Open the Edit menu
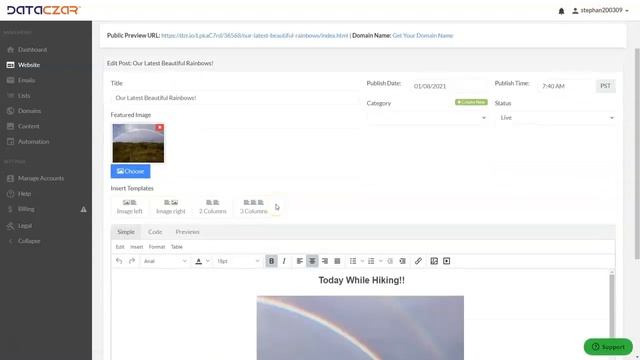The image size is (640, 360). [120, 247]
